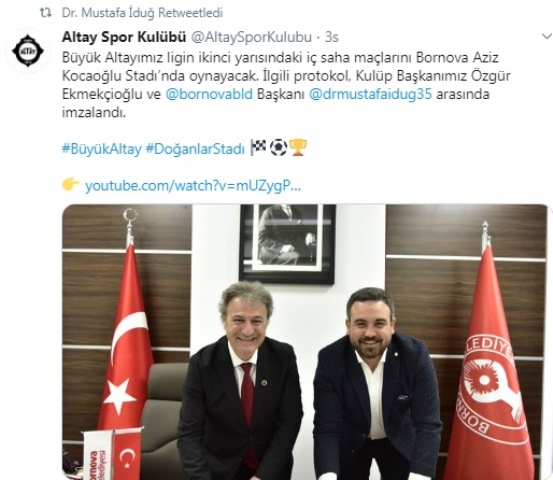Viewport: 553px width, 480px height.
Task: Open the @AltaySporKulubu handle
Action: 251,37
